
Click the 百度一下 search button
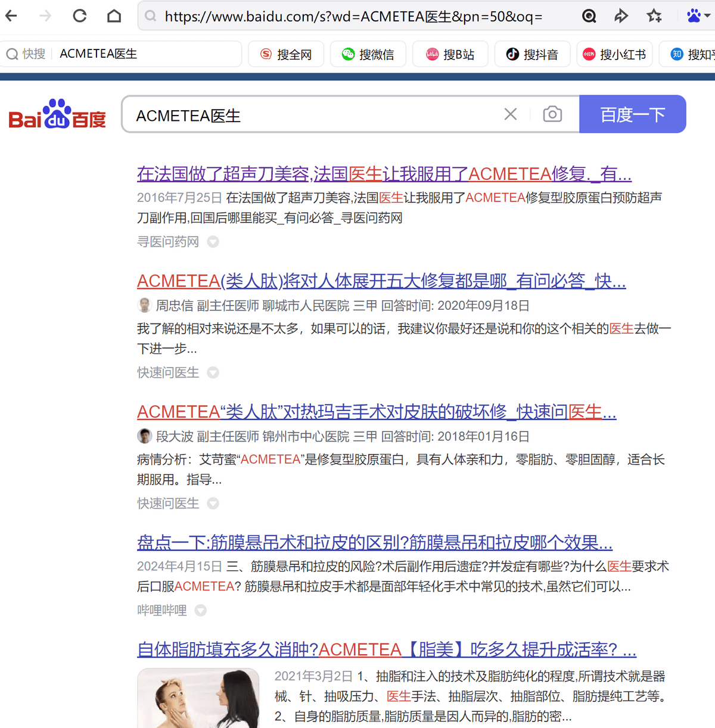pos(633,114)
